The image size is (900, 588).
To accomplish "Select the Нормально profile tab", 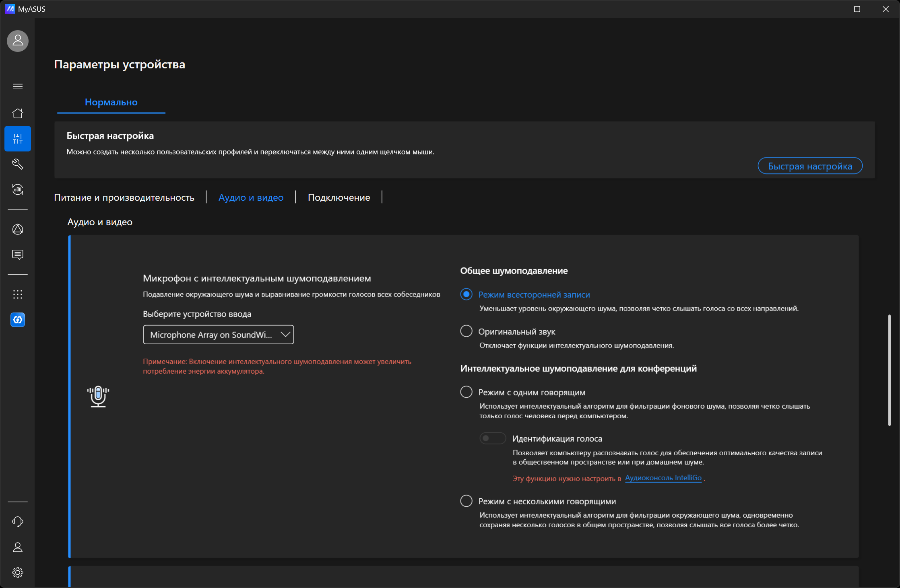I will pyautogui.click(x=111, y=102).
